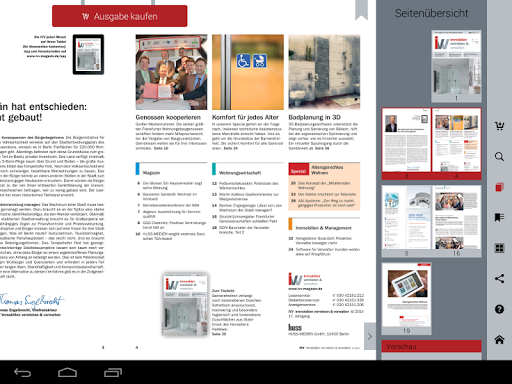Go to home icon in sidebar

[499, 340]
